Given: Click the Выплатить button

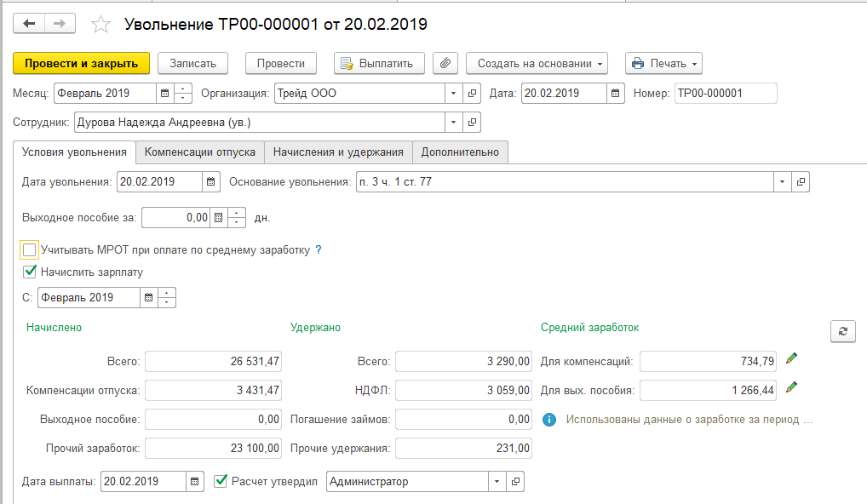Looking at the screenshot, I should pos(379,63).
